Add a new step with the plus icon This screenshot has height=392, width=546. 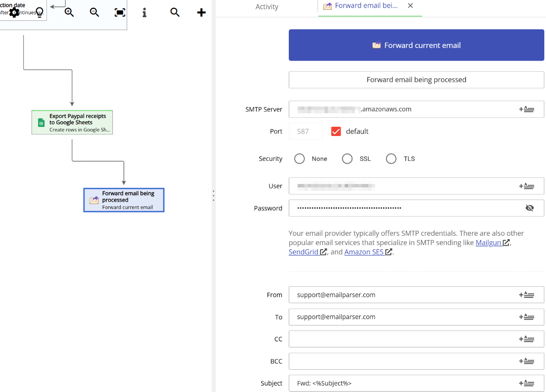pyautogui.click(x=201, y=12)
